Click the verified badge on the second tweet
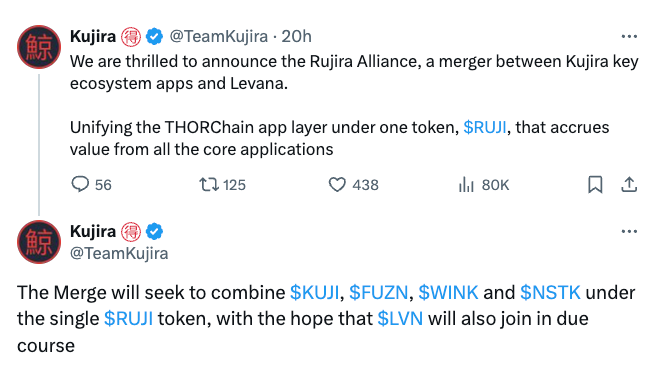This screenshot has width=656, height=375. click(x=154, y=231)
